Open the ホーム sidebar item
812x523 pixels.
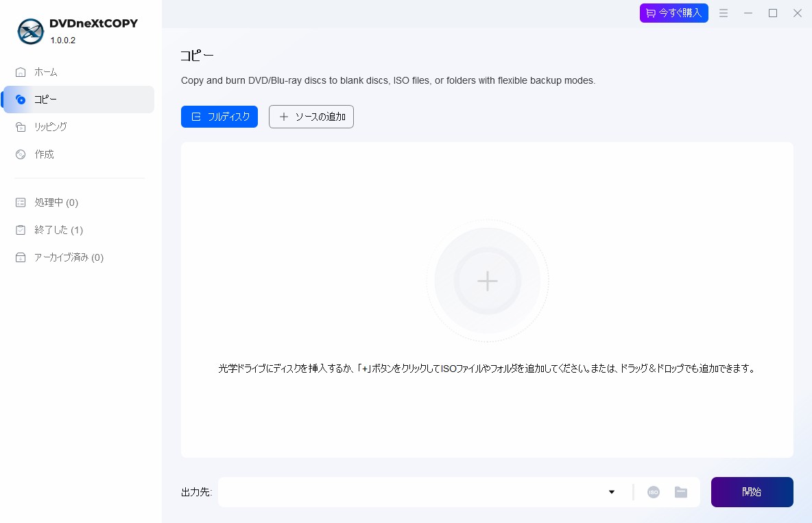[79, 72]
